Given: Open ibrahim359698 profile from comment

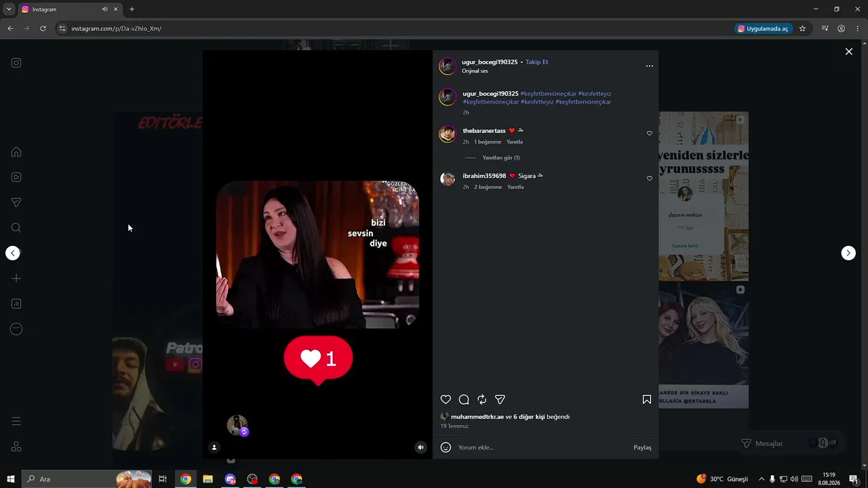Looking at the screenshot, I should (x=484, y=176).
